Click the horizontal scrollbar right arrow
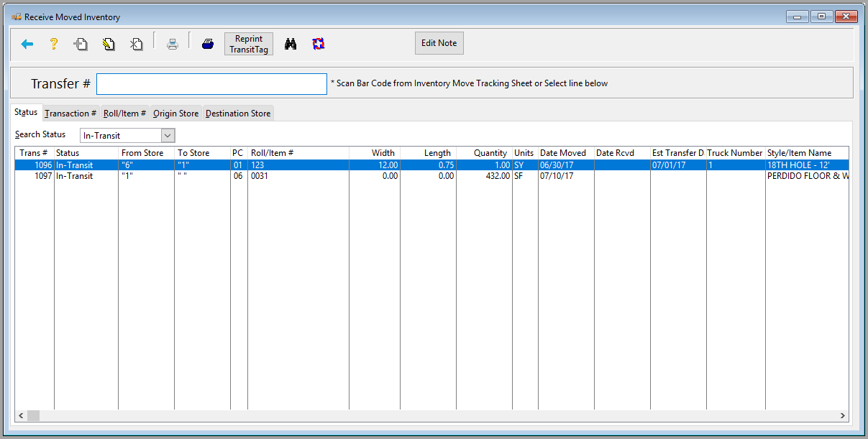 point(843,415)
